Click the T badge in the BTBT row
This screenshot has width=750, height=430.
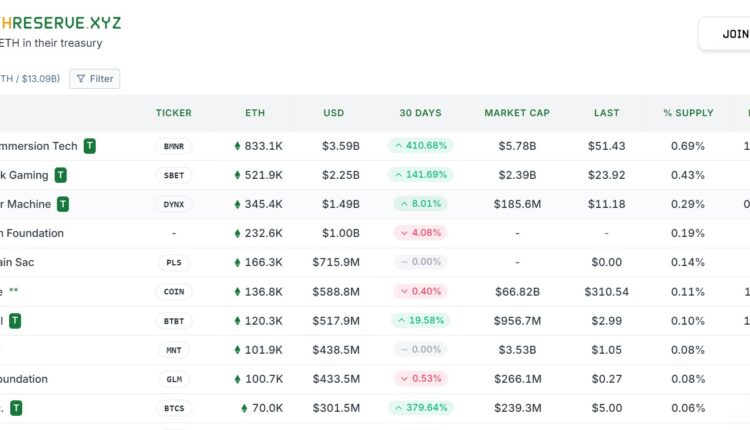point(15,321)
